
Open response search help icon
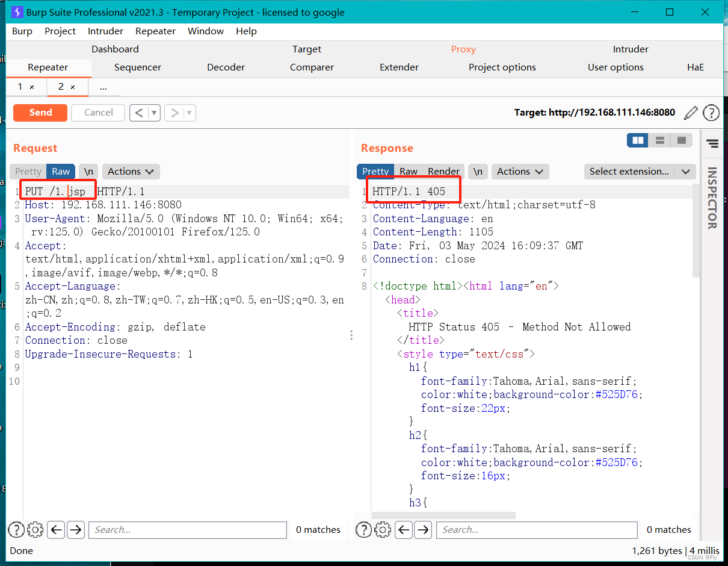tap(363, 530)
